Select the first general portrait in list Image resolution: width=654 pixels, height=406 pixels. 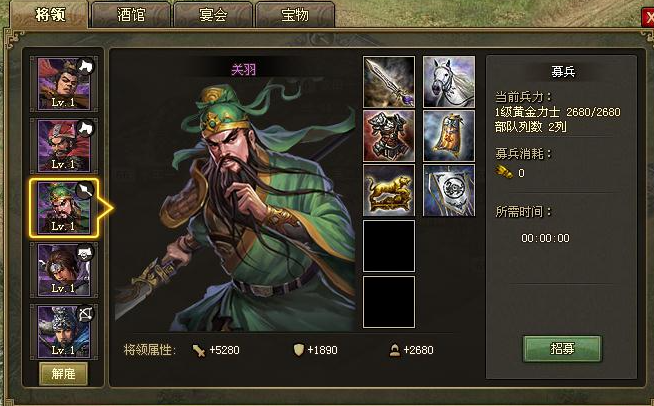pyautogui.click(x=64, y=84)
